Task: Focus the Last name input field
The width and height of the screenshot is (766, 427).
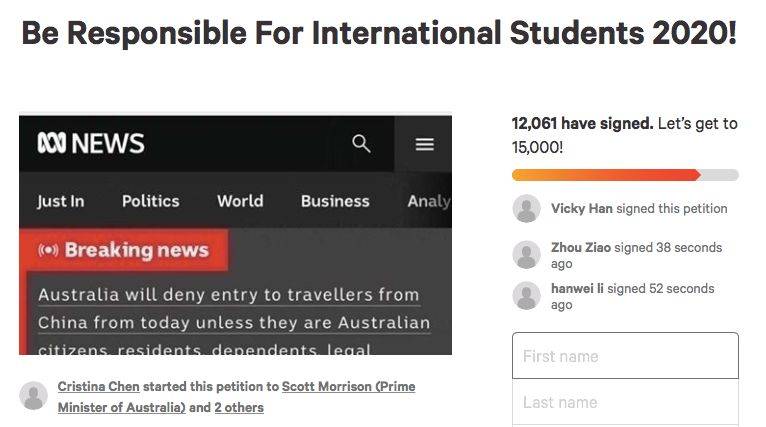Action: 625,402
